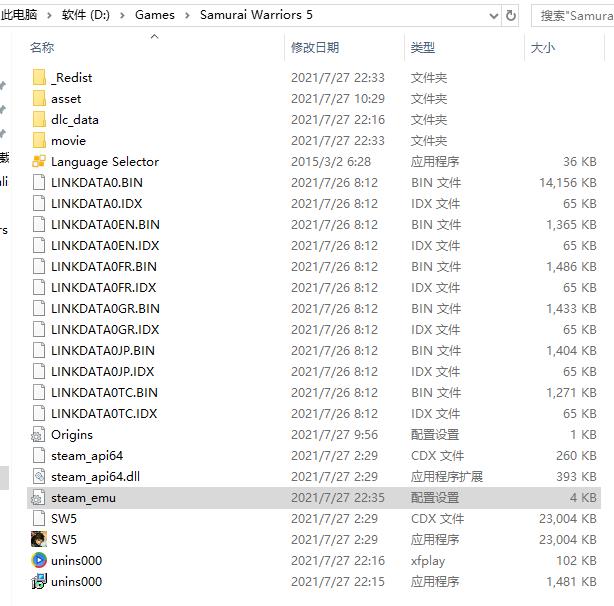Click the 2021/7/27 22:35 date cell
This screenshot has width=614, height=606.
point(338,498)
